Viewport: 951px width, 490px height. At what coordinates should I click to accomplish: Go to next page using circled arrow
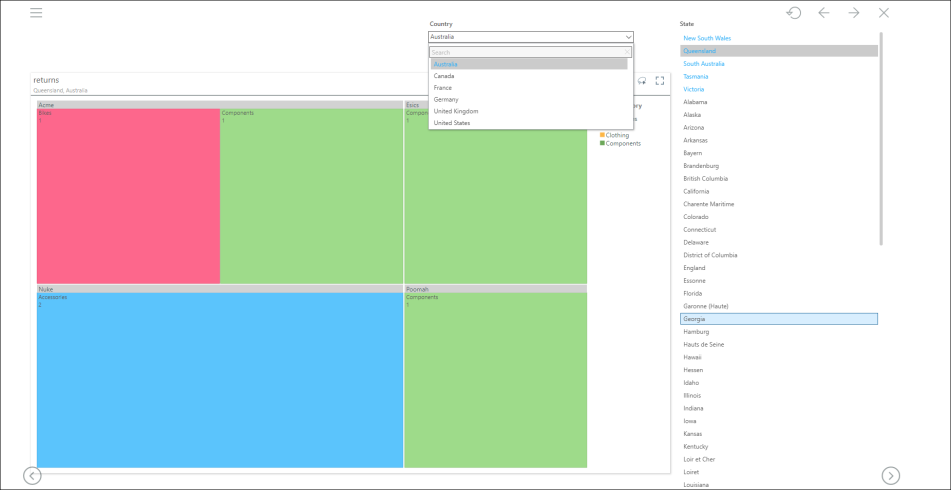point(890,476)
